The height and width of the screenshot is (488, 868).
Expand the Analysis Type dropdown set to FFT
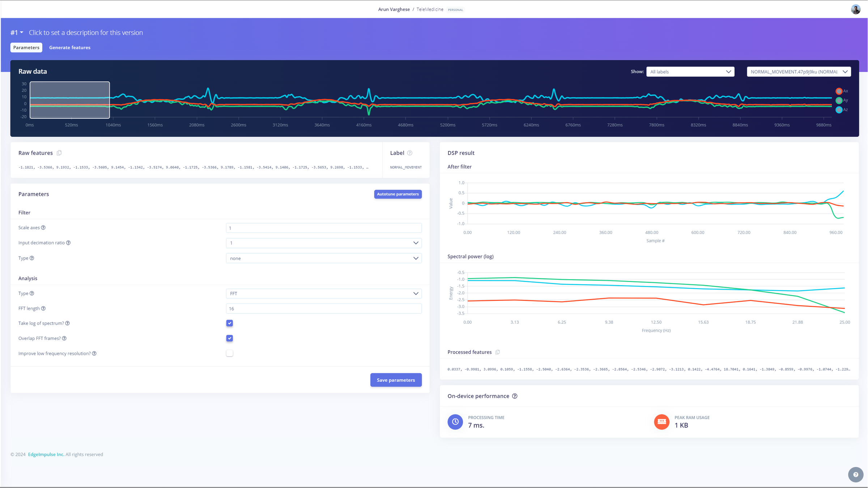click(324, 294)
